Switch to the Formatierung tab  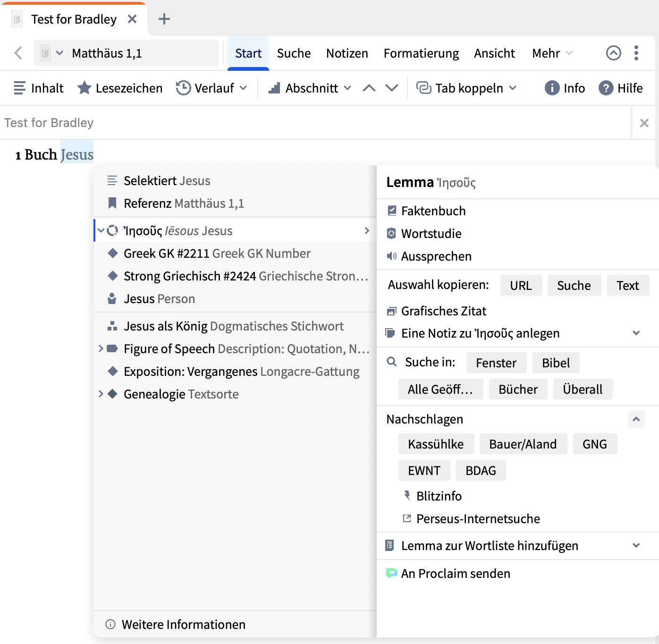coord(421,53)
